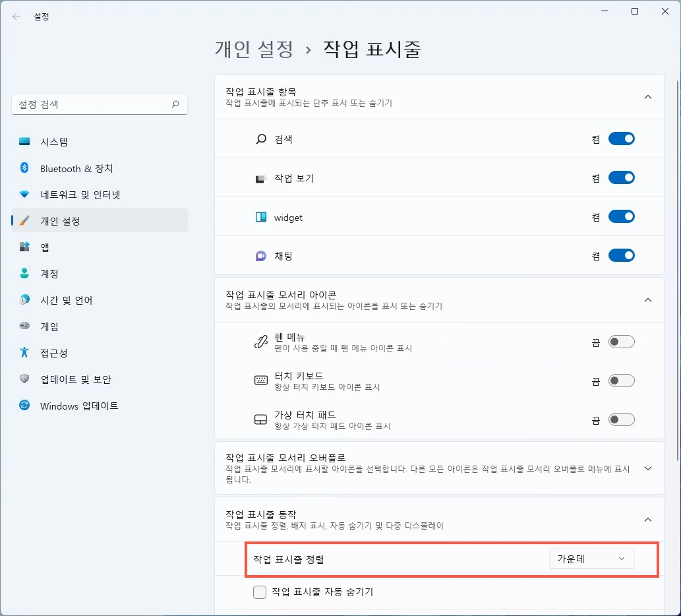Click the 작업 표시줄 정렬 label
Viewport: 681px width, 616px height.
288,559
